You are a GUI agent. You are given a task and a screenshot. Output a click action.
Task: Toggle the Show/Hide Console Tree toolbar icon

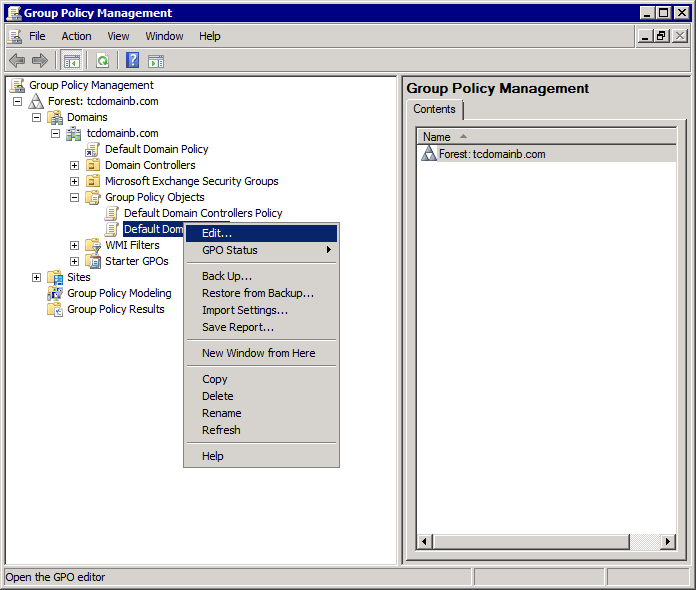click(72, 60)
